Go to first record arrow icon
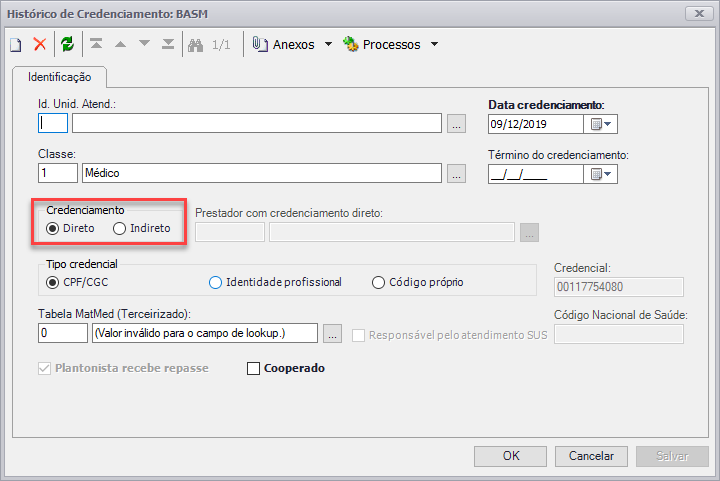The height and width of the screenshot is (481, 720). 96,44
